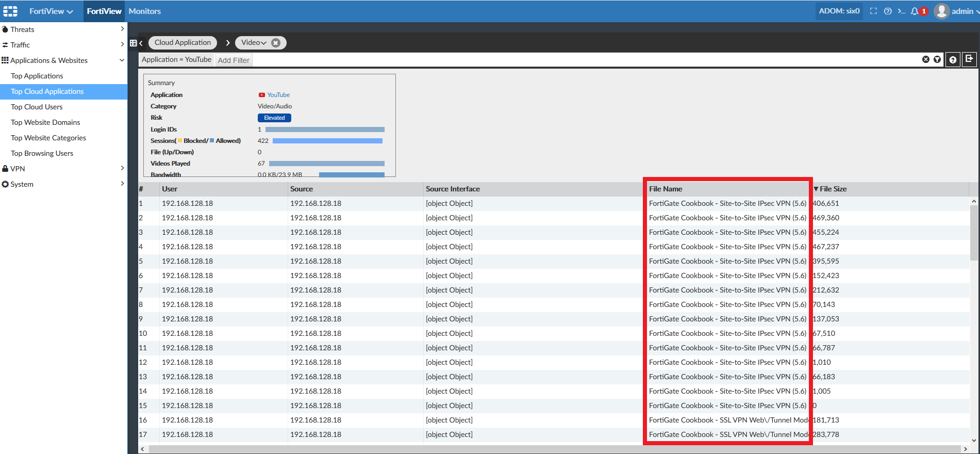Click row 1 file size 406,651
This screenshot has width=980, height=454.
[x=826, y=203]
